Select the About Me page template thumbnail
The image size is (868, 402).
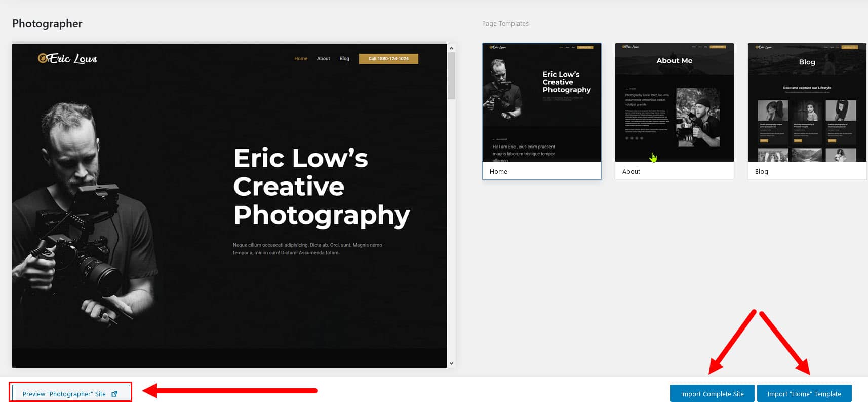click(x=674, y=103)
